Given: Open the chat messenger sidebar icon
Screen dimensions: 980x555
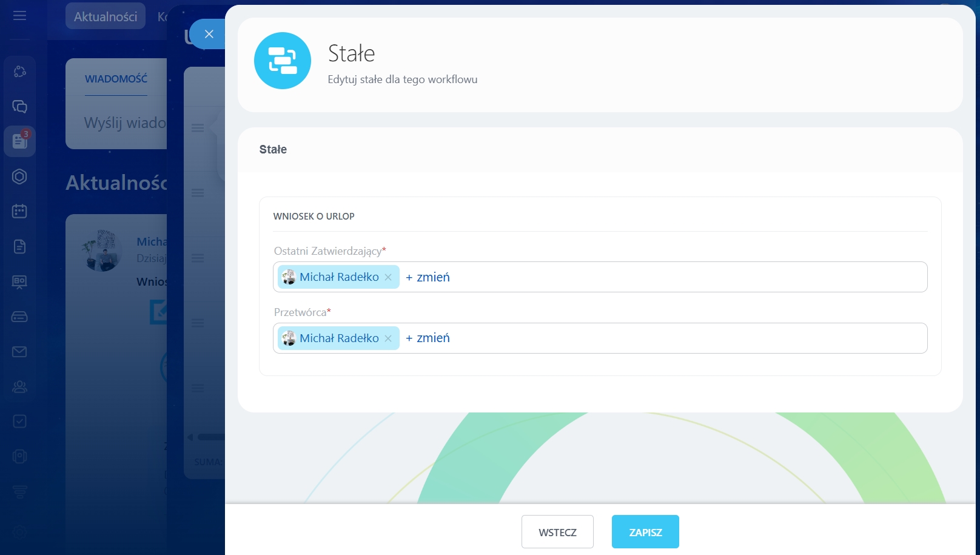Looking at the screenshot, I should click(19, 107).
